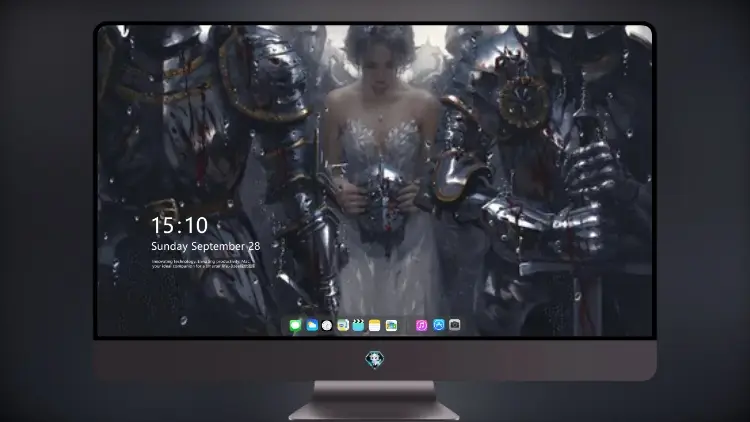750x422 pixels.
Task: Open the blue App Store icon
Action: (438, 325)
